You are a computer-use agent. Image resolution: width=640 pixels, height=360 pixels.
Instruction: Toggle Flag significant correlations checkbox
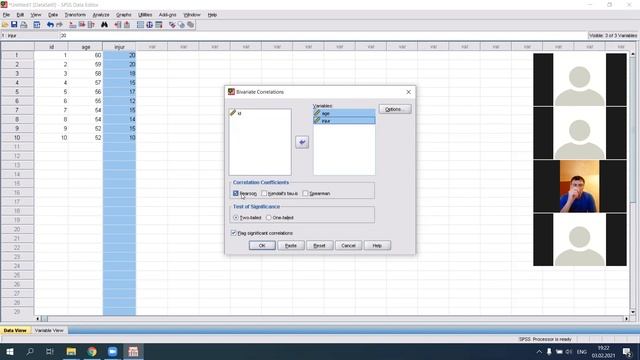tap(233, 233)
